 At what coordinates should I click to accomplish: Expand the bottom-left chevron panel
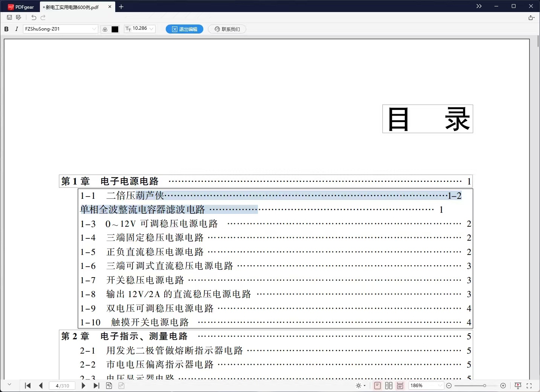9,385
